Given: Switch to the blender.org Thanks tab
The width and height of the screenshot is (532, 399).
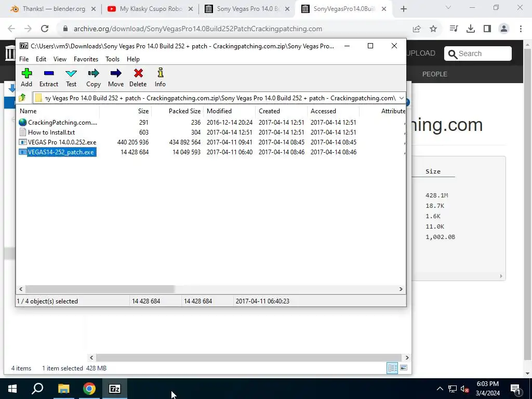Looking at the screenshot, I should click(52, 9).
